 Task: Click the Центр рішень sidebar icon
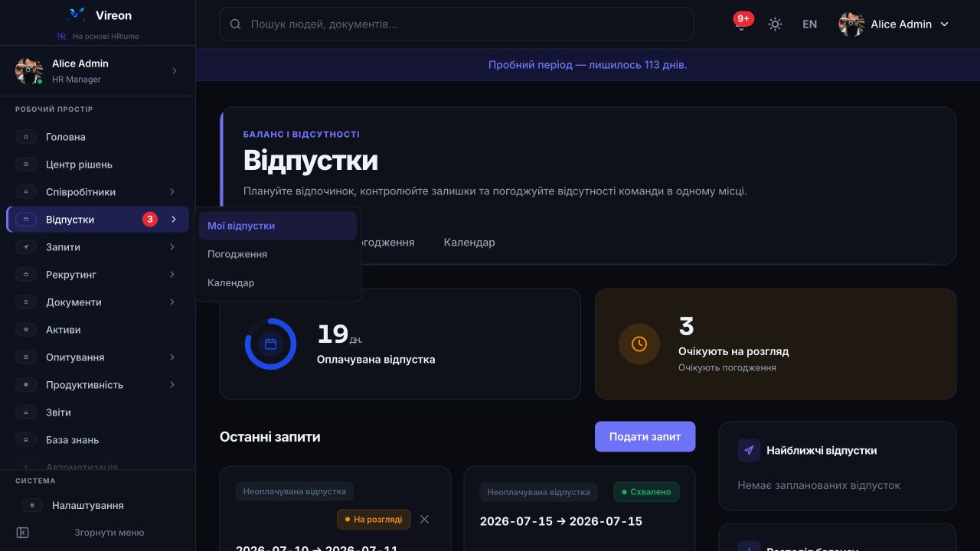pyautogui.click(x=26, y=165)
